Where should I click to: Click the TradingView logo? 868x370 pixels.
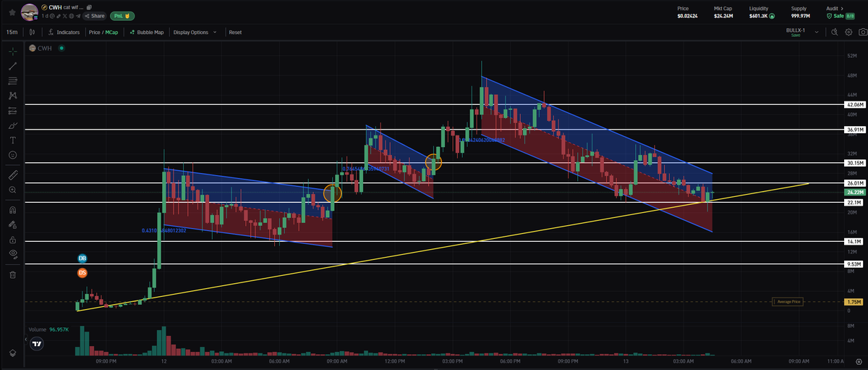(37, 345)
